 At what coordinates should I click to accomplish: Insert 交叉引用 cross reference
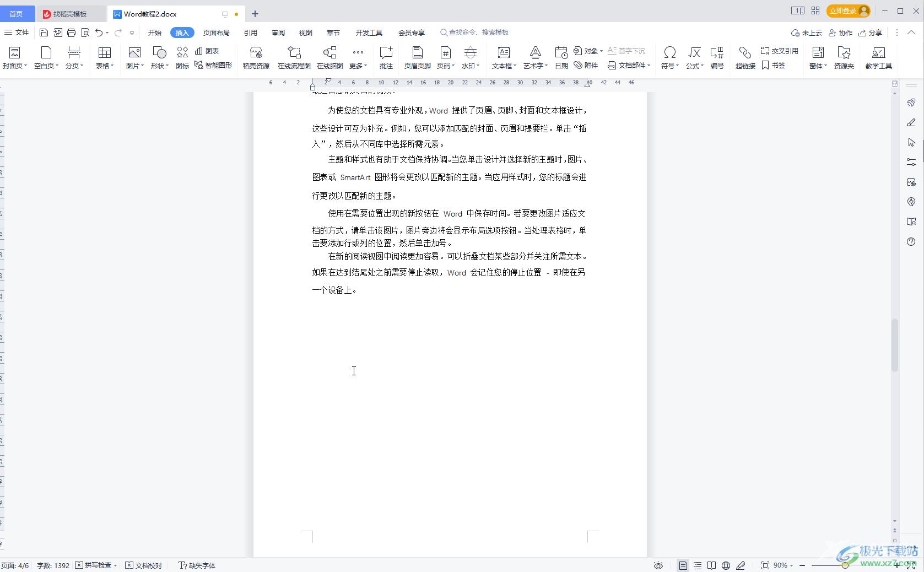tap(779, 51)
